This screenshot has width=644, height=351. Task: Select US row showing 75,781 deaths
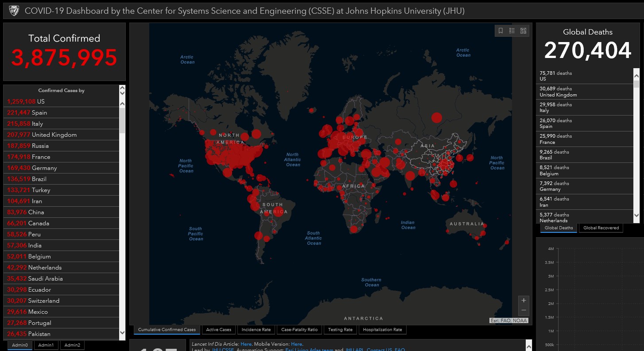585,76
